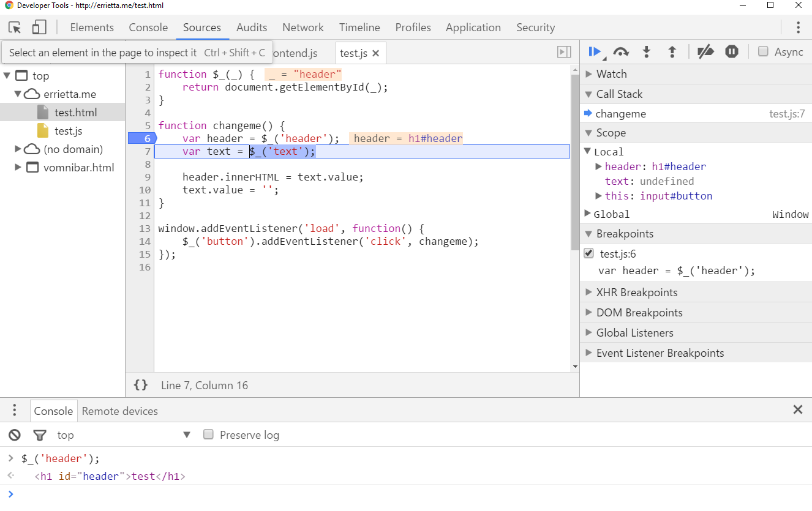Enable Preserve log checkbox

click(x=208, y=435)
